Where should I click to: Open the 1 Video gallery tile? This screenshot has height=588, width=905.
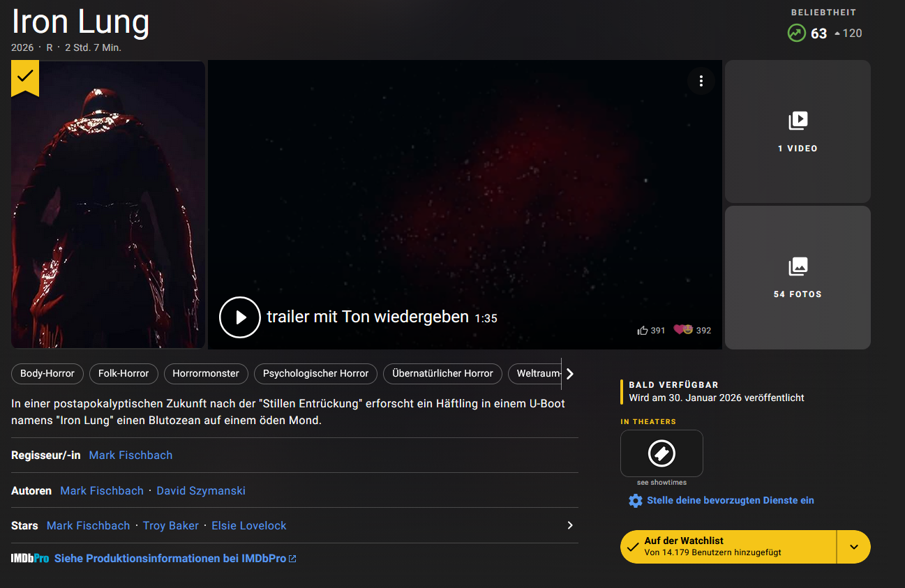(797, 131)
